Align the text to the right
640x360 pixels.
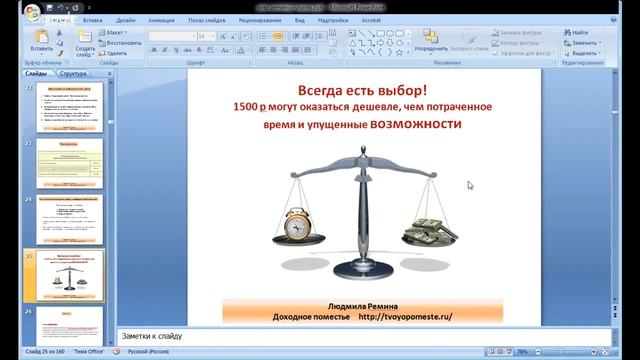point(284,50)
